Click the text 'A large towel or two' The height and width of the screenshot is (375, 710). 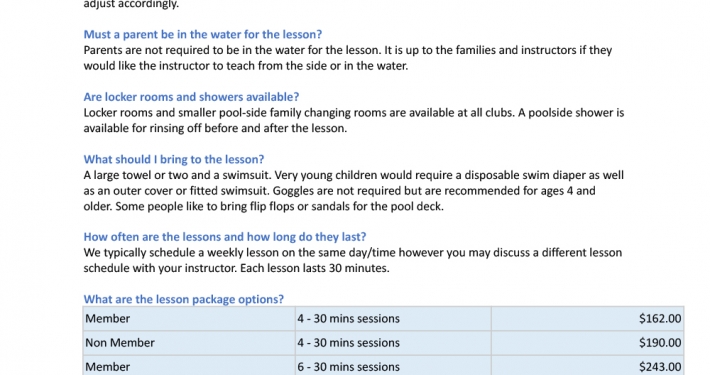(136, 175)
